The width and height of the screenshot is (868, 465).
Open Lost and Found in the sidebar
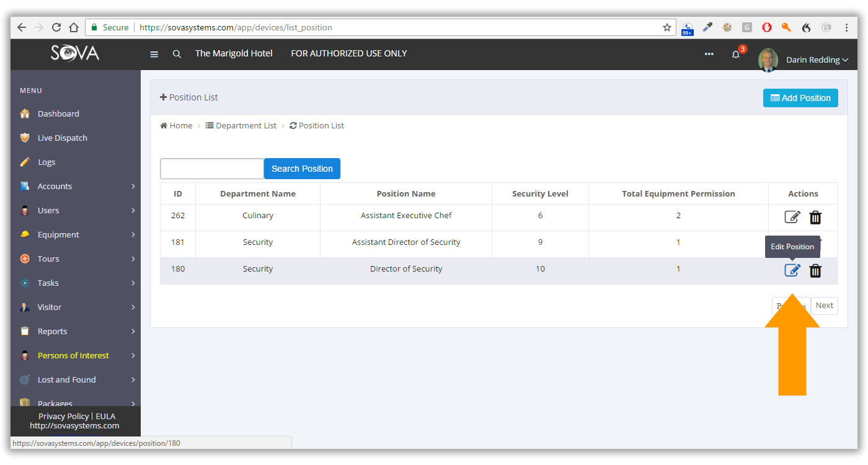pos(76,379)
